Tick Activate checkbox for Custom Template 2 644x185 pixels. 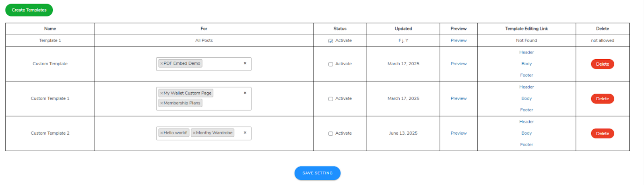click(x=330, y=133)
